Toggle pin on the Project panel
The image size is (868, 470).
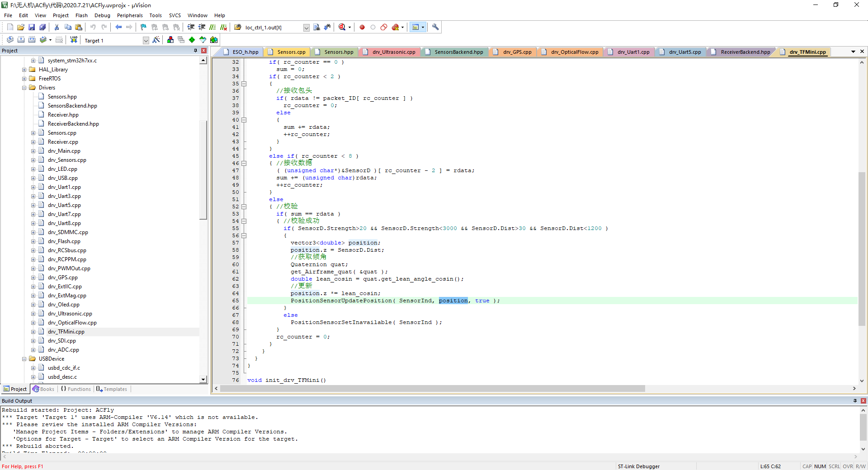(195, 51)
